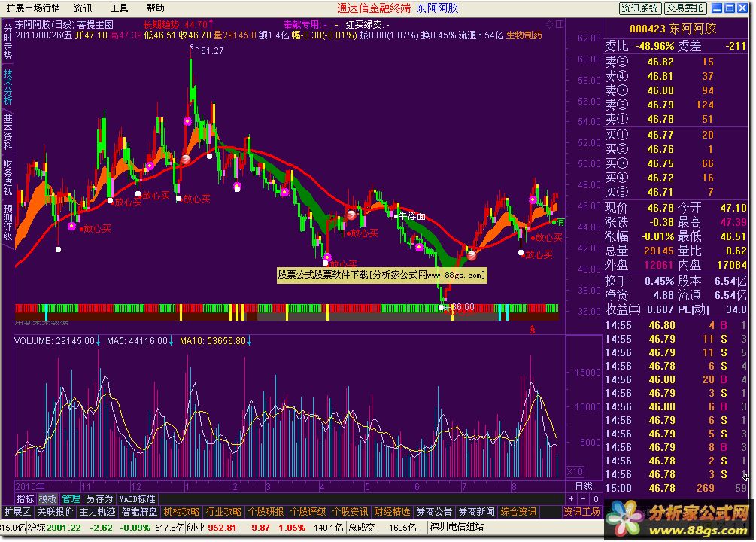Open the 行业攻略 tab
Image resolution: width=756 pixels, height=542 pixels.
(223, 512)
